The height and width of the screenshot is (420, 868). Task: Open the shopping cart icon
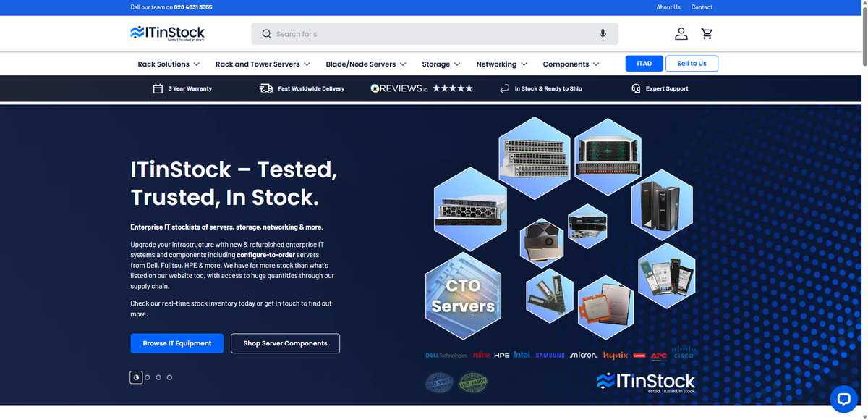point(707,34)
